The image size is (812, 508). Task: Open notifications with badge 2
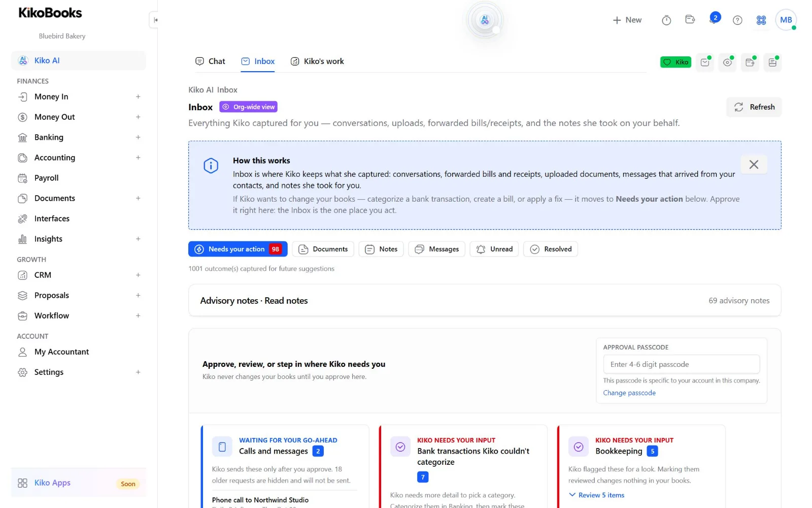[x=715, y=19]
